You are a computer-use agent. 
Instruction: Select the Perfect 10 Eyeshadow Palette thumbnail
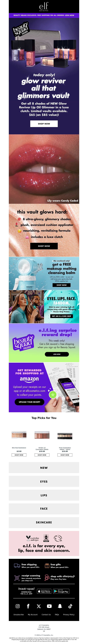pyautogui.click(x=42, y=435)
